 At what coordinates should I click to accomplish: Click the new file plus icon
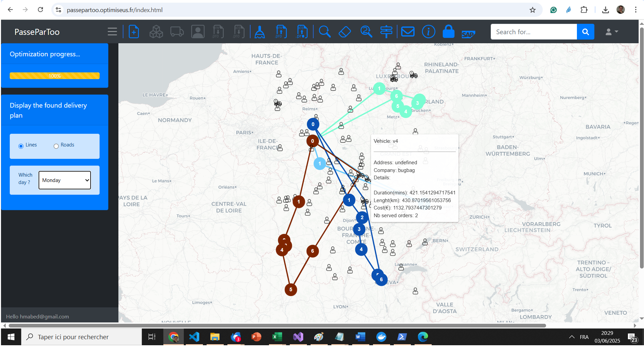[x=134, y=32]
